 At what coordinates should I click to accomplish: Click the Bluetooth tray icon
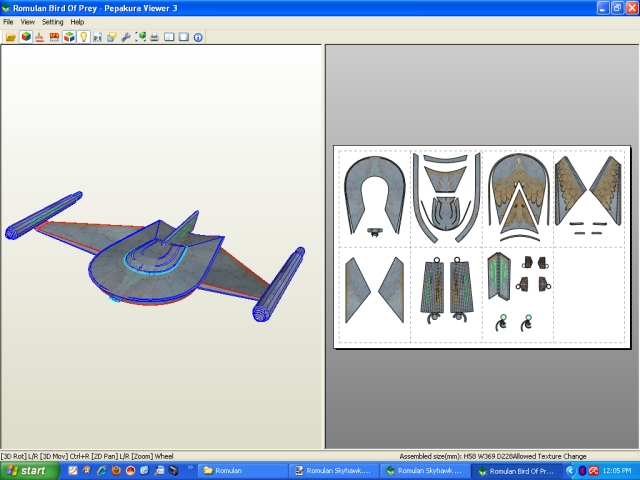pyautogui.click(x=582, y=471)
